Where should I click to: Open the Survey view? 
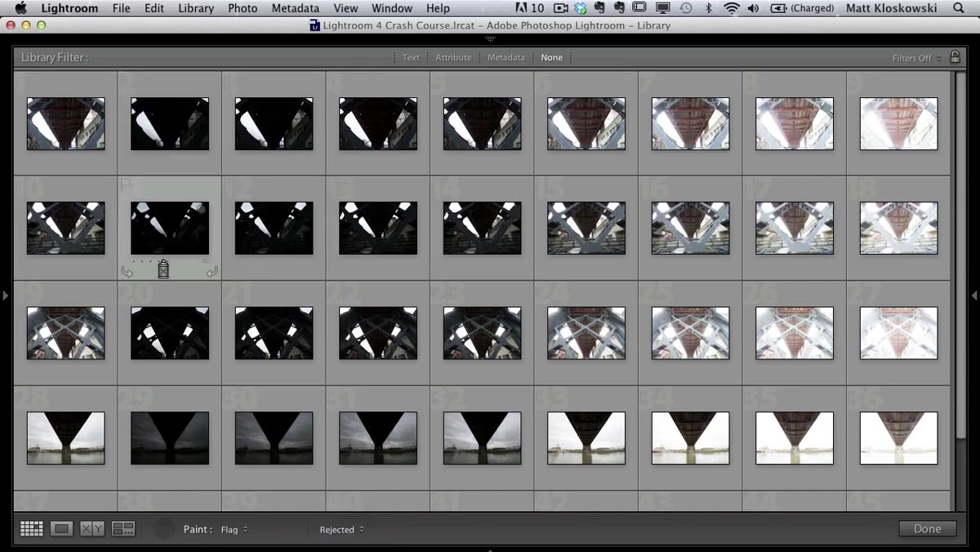pos(123,529)
